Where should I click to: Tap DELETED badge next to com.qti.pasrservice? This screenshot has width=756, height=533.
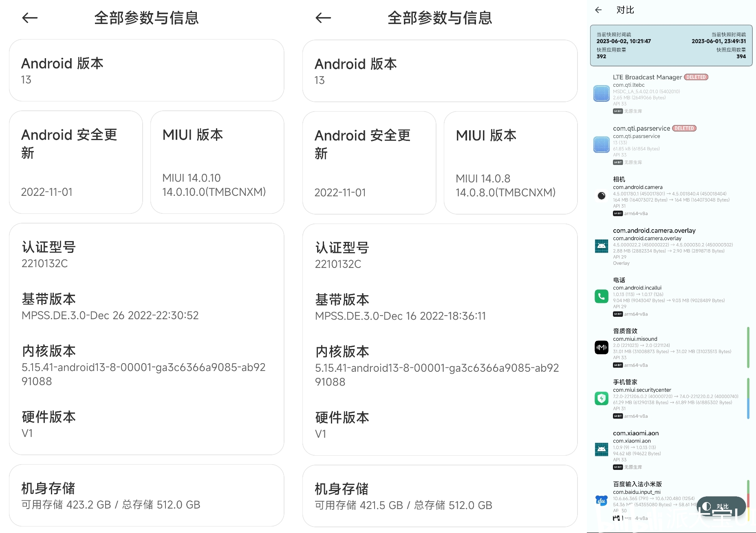684,128
